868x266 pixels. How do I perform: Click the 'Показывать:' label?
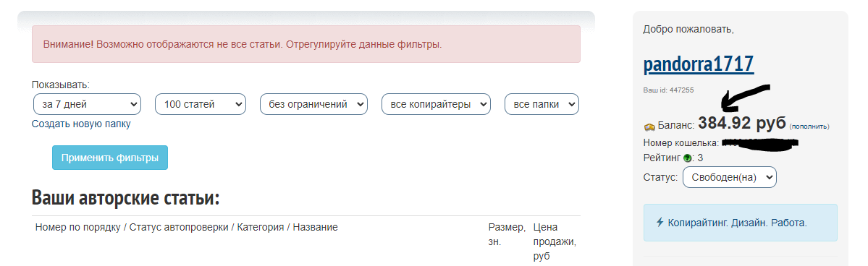(x=60, y=85)
